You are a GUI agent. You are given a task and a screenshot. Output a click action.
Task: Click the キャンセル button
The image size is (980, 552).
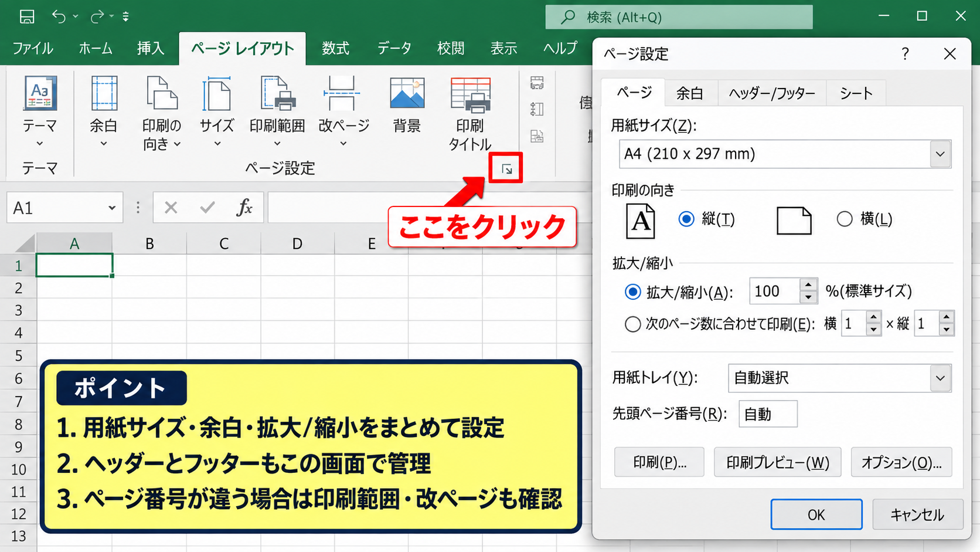click(x=918, y=514)
